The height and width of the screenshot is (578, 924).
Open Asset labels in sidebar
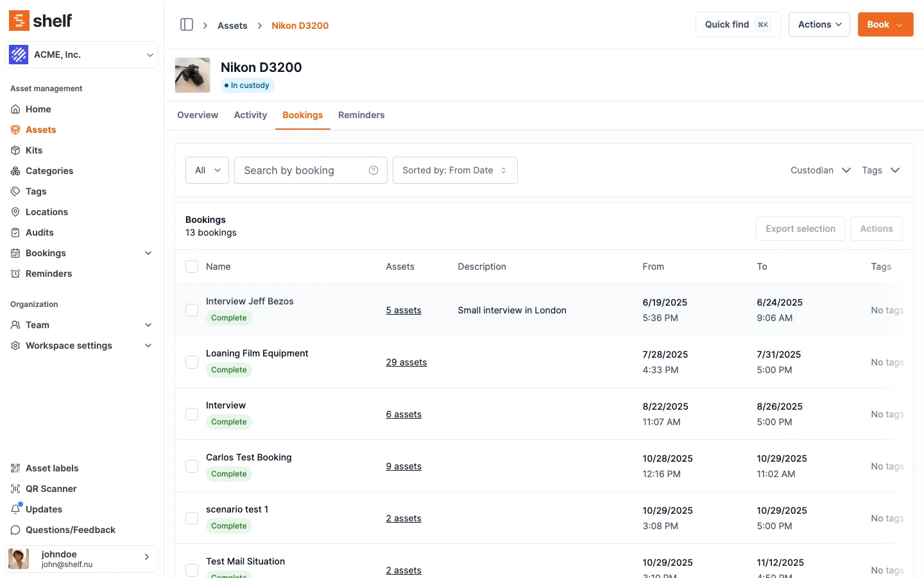[52, 468]
